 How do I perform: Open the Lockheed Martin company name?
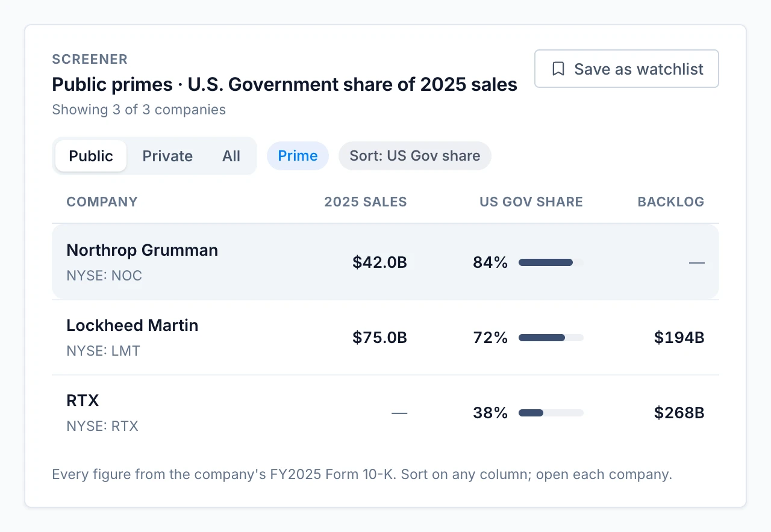click(133, 325)
